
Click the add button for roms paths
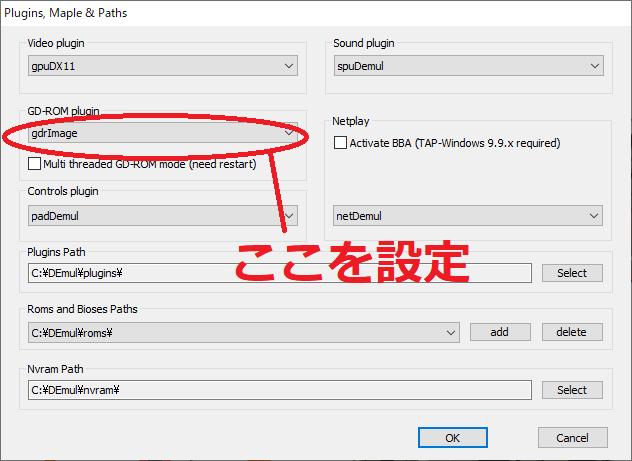point(500,332)
